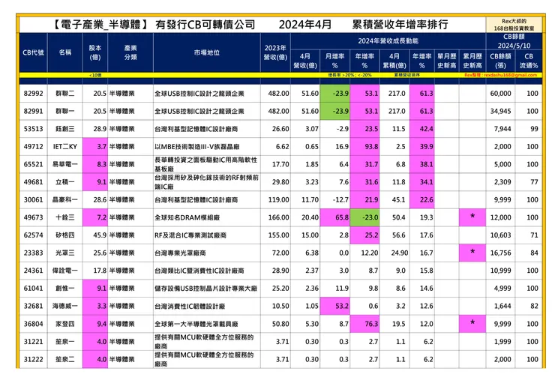Click cumulative growth cell 39.9
Viewport: 555px width, 392px height.
click(422, 146)
